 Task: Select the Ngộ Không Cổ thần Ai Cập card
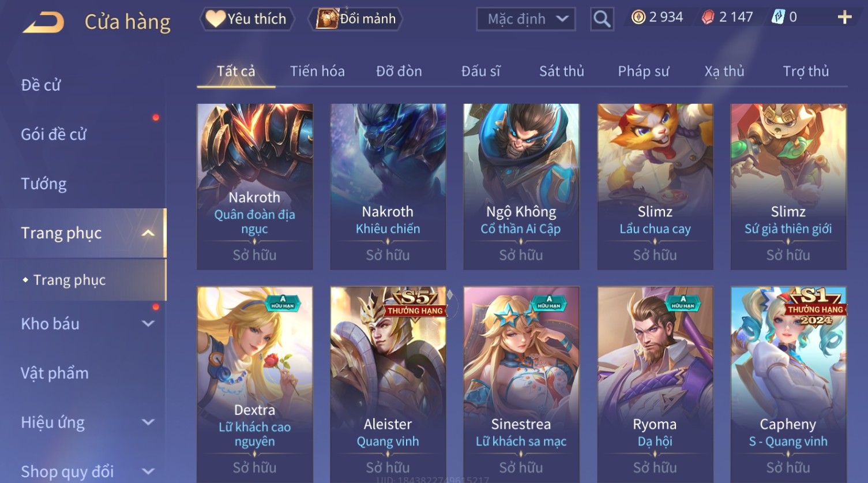[521, 186]
